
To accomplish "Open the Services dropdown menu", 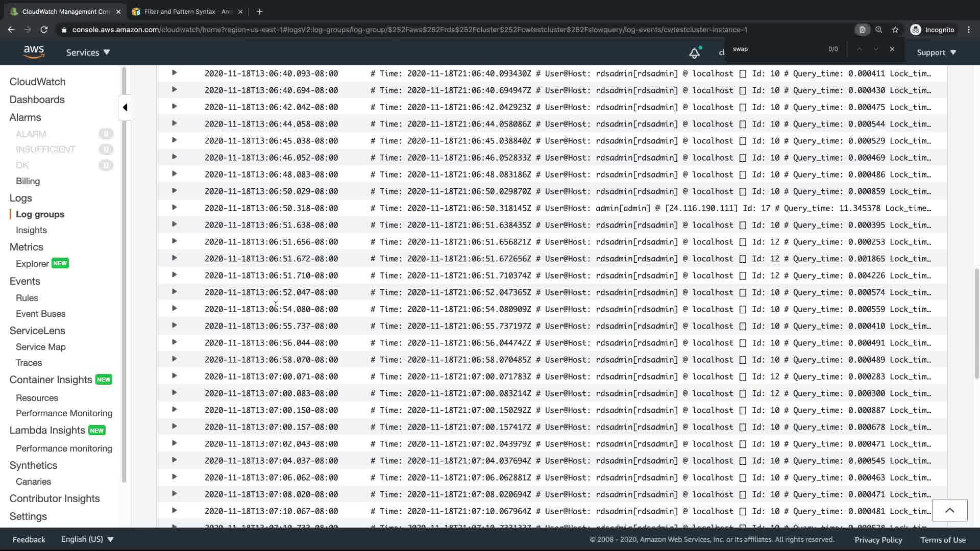I will 88,52.
